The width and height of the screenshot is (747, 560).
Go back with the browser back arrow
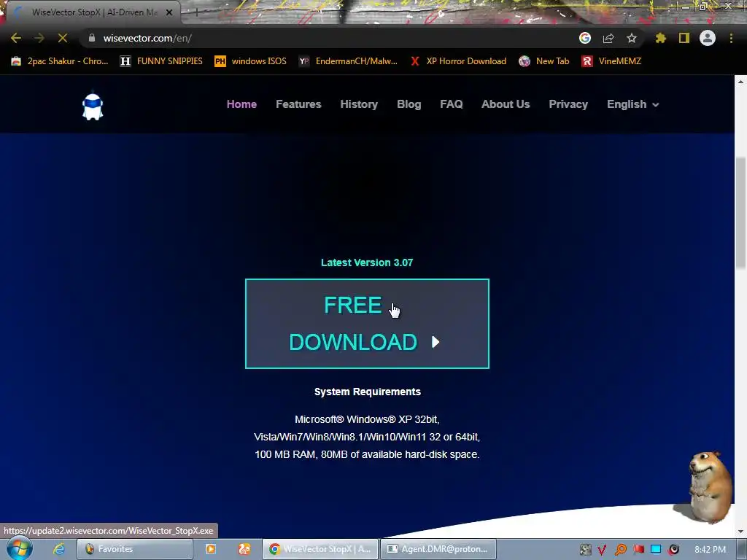[x=16, y=38]
